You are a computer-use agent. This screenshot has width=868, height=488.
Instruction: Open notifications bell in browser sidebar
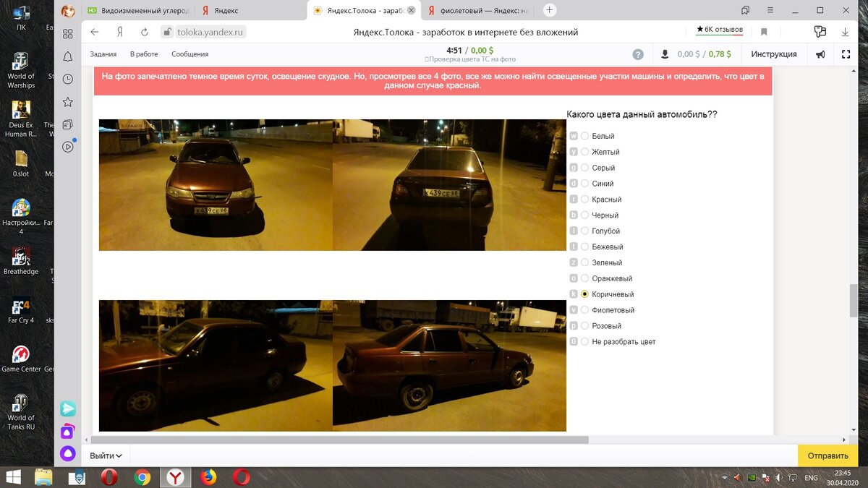pyautogui.click(x=68, y=56)
